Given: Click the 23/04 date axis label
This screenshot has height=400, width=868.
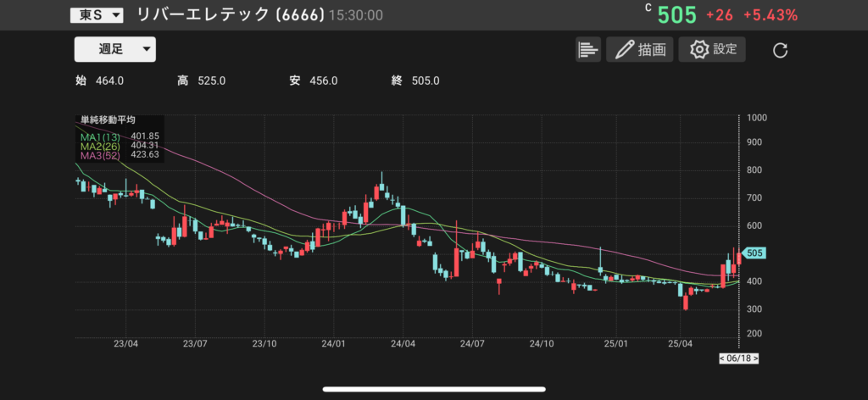Looking at the screenshot, I should (125, 343).
